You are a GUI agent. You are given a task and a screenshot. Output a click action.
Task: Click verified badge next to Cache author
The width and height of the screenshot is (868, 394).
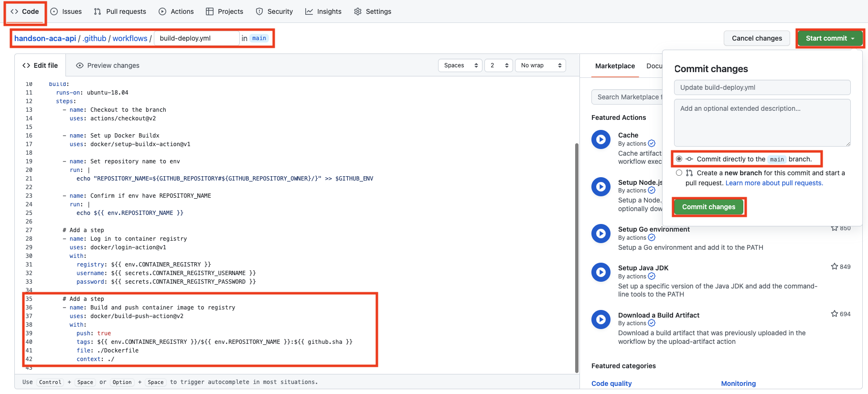pos(652,143)
